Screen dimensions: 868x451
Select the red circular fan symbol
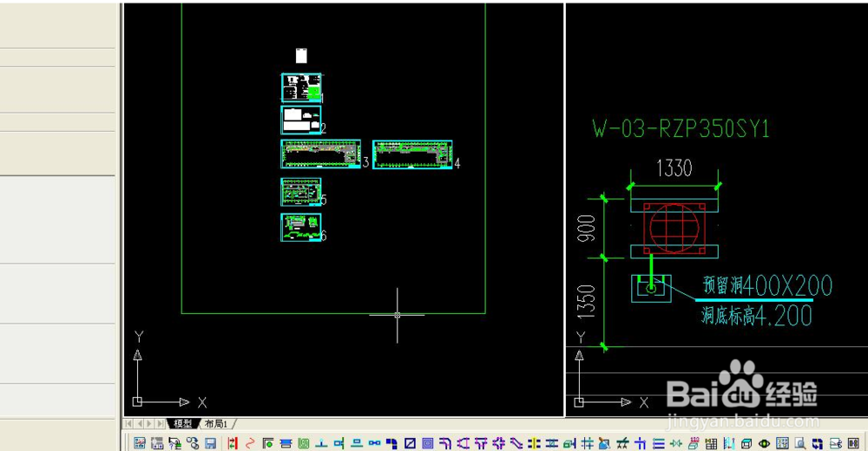(x=674, y=228)
